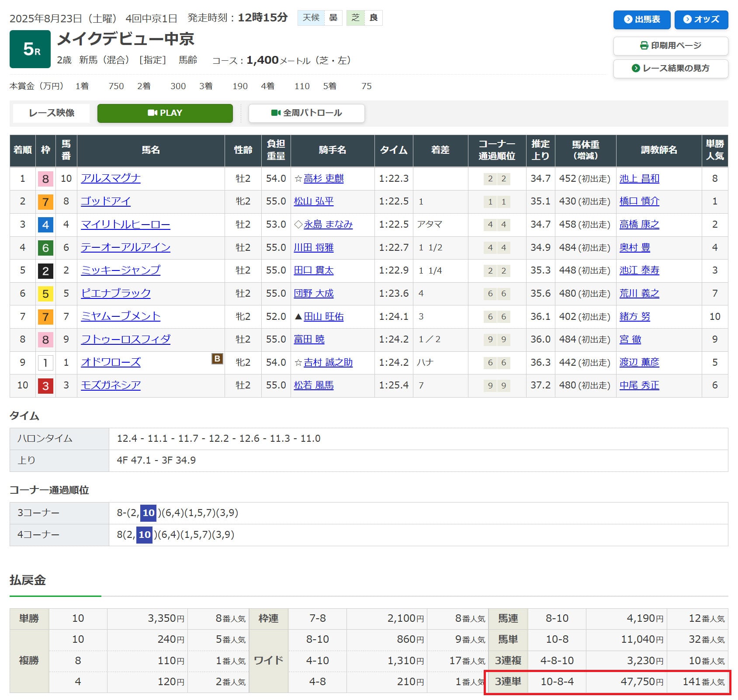Open jockey 川田 将雅 link
The width and height of the screenshot is (738, 700).
[313, 248]
